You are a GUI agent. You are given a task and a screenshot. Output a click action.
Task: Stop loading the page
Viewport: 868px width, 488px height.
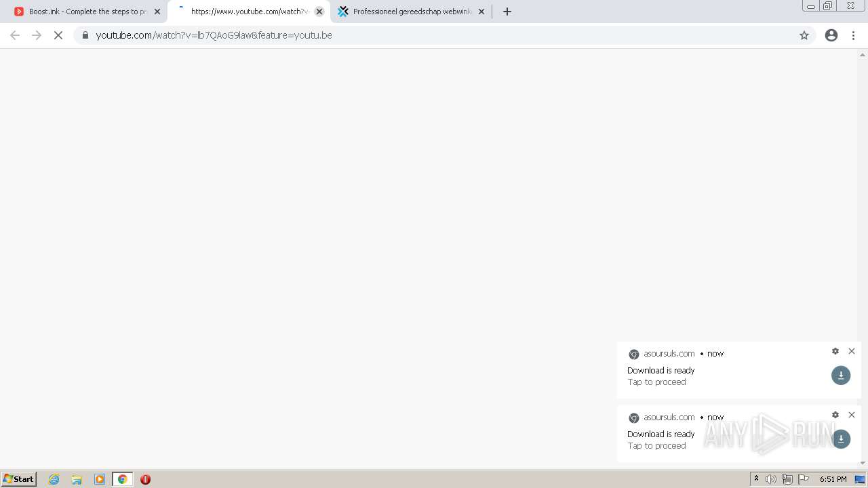pyautogui.click(x=58, y=35)
